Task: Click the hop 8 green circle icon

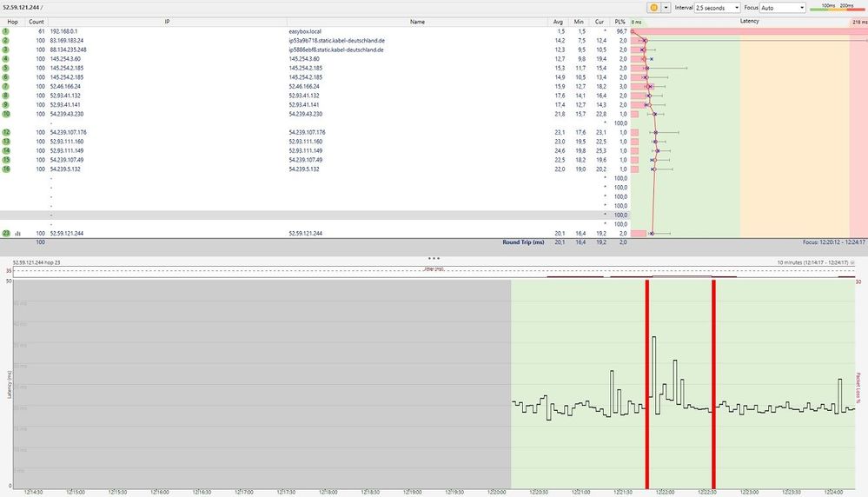Action: click(x=5, y=96)
